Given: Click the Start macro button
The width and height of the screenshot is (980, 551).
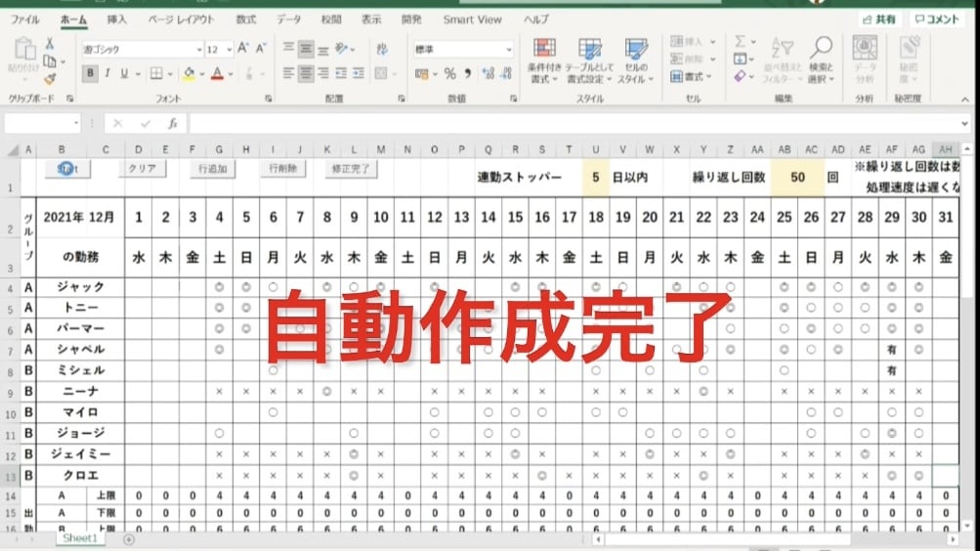Looking at the screenshot, I should click(x=66, y=169).
